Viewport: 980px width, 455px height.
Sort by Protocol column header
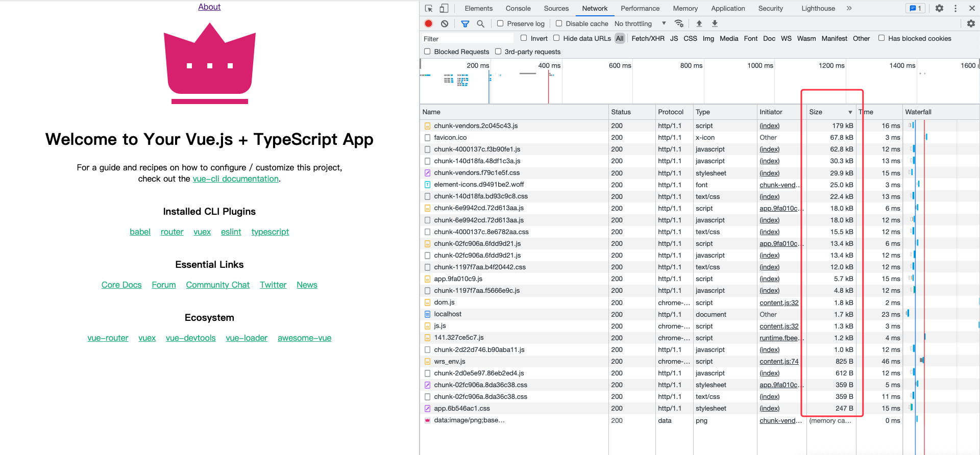click(x=674, y=112)
